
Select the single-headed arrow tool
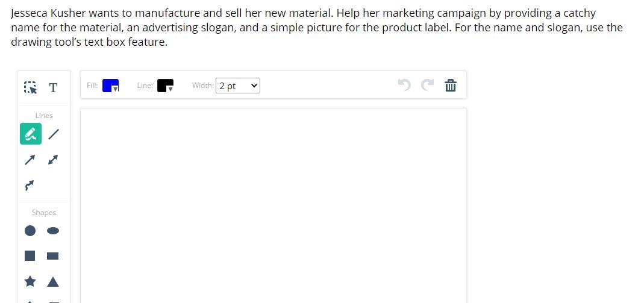pos(30,160)
